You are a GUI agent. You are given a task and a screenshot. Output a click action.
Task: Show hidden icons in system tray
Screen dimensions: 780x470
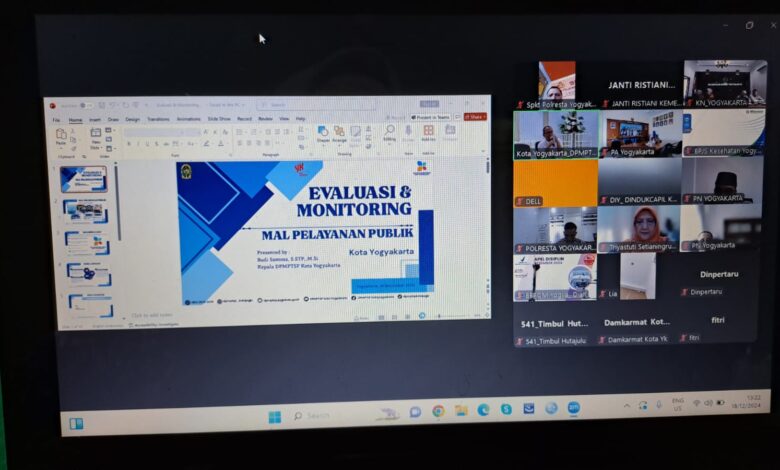[x=627, y=406]
